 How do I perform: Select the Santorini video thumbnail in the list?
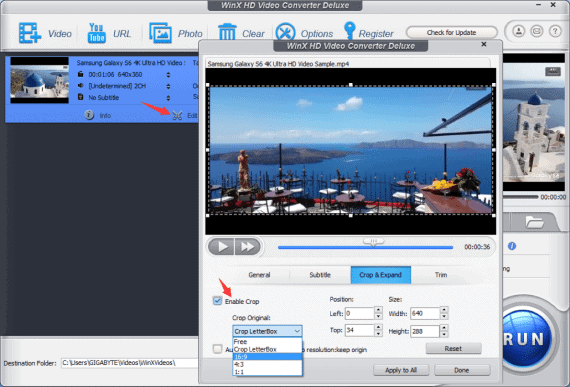[39, 80]
